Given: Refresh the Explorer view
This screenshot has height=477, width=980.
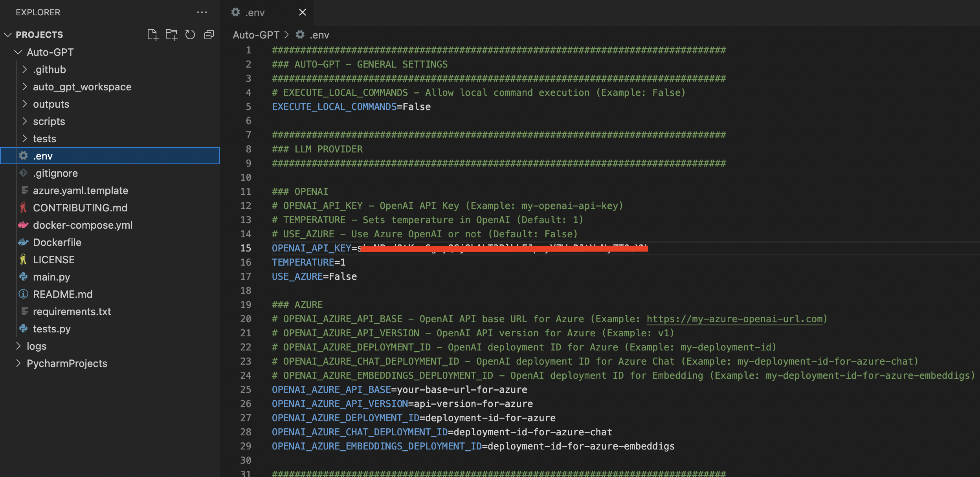Looking at the screenshot, I should 191,35.
